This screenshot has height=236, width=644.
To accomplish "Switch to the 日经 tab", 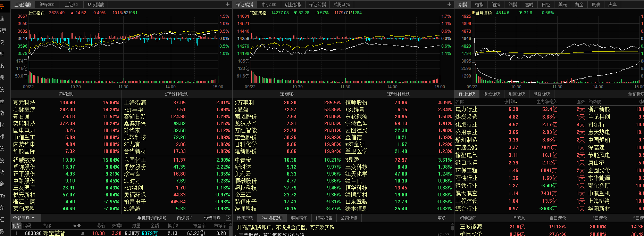I will (546, 5).
